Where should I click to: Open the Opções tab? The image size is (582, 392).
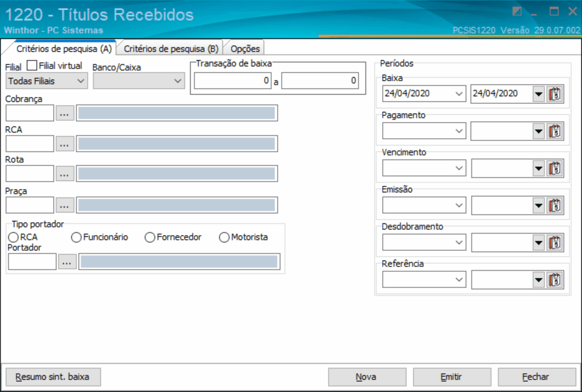tap(245, 48)
